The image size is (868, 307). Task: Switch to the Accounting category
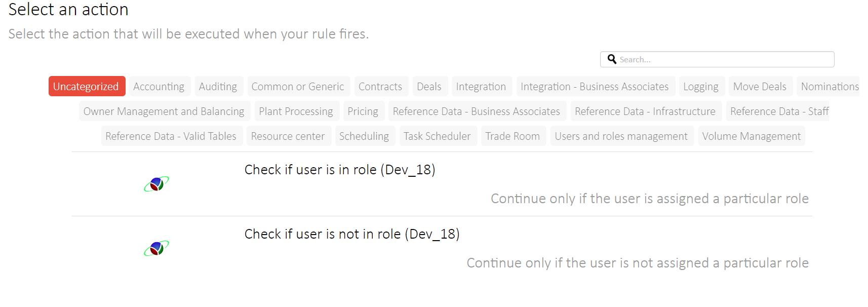pyautogui.click(x=159, y=87)
